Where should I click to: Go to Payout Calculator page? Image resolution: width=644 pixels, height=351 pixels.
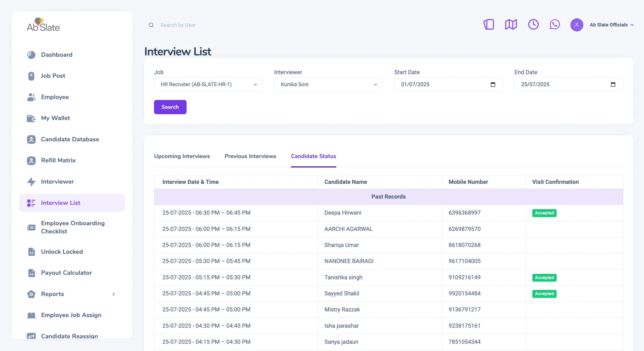coord(66,273)
